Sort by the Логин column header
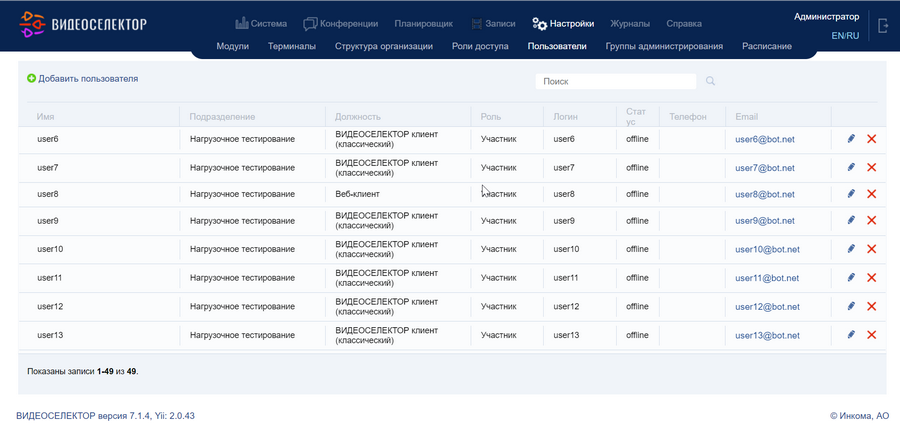This screenshot has height=430, width=900. (x=565, y=117)
